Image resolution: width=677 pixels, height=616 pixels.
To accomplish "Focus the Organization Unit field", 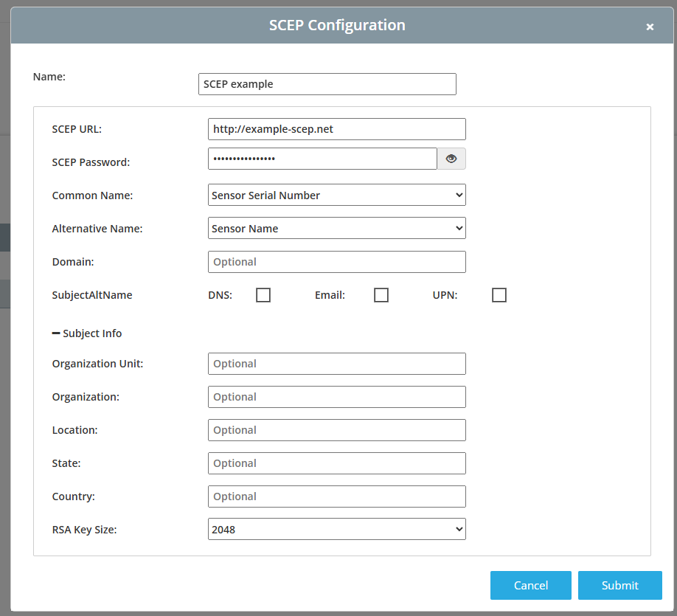I will (x=337, y=364).
